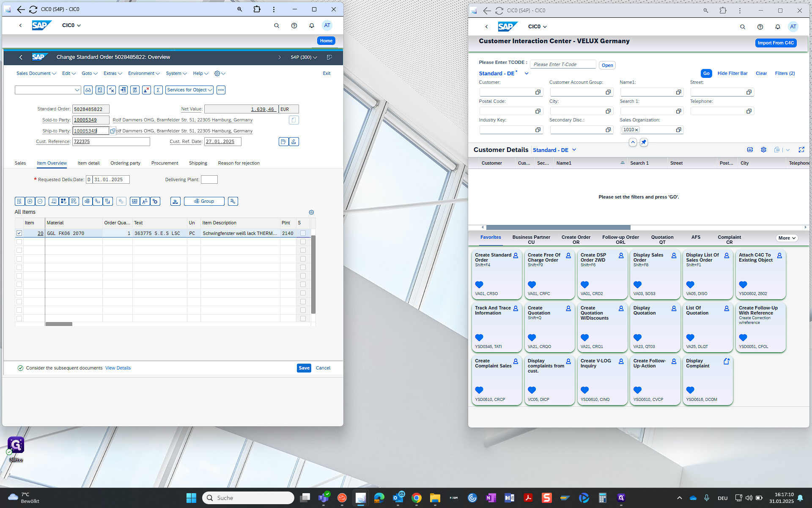Click Hide Filter Bar link
This screenshot has width=812, height=508.
(732, 74)
